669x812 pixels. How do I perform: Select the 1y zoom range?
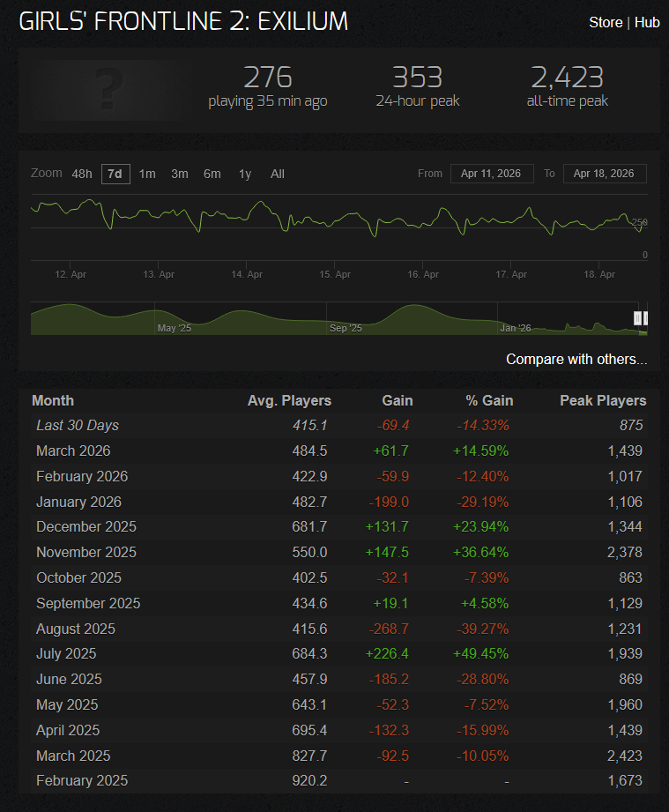click(245, 174)
